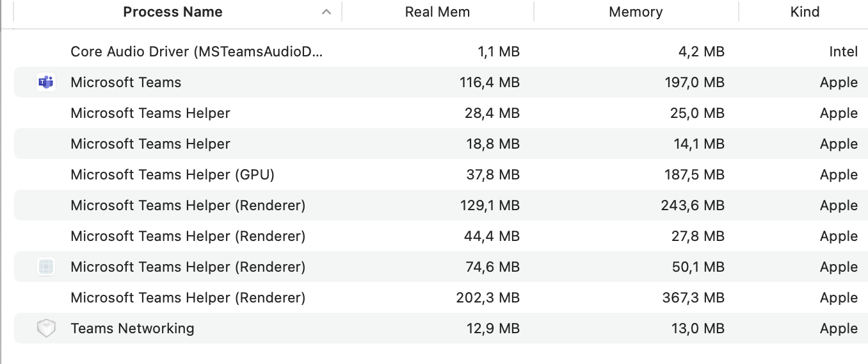Image resolution: width=868 pixels, height=364 pixels.
Task: Click the Process Name column header
Action: [x=173, y=12]
